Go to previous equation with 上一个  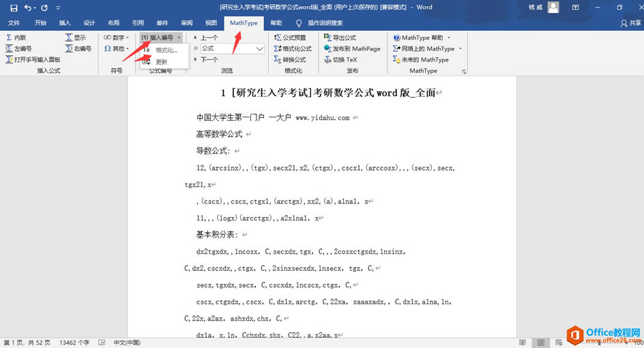[206, 38]
